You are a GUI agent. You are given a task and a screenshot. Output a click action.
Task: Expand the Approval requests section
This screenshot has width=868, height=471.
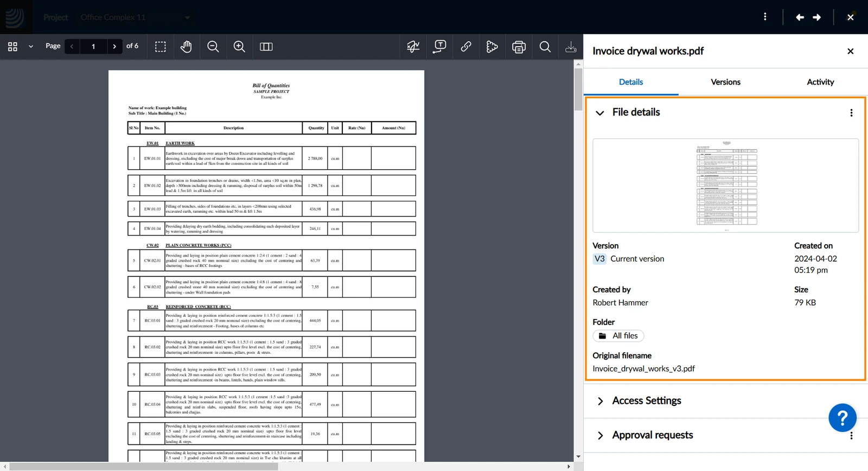(600, 435)
